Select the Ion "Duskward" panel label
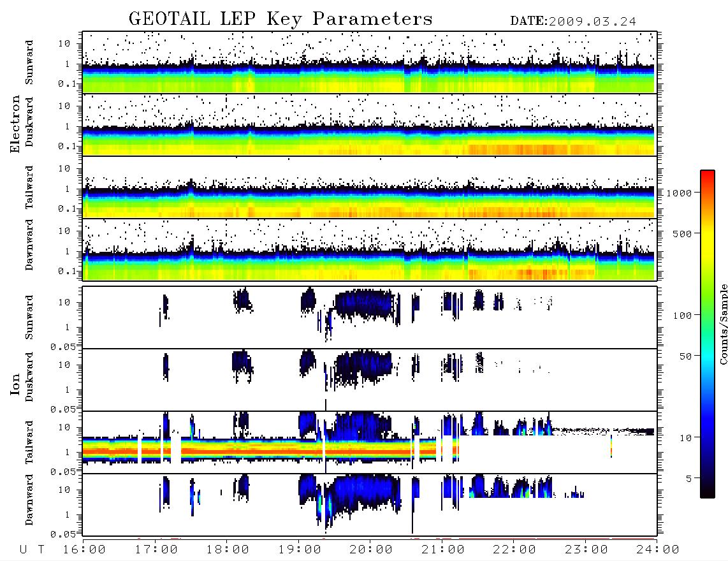 (29, 377)
